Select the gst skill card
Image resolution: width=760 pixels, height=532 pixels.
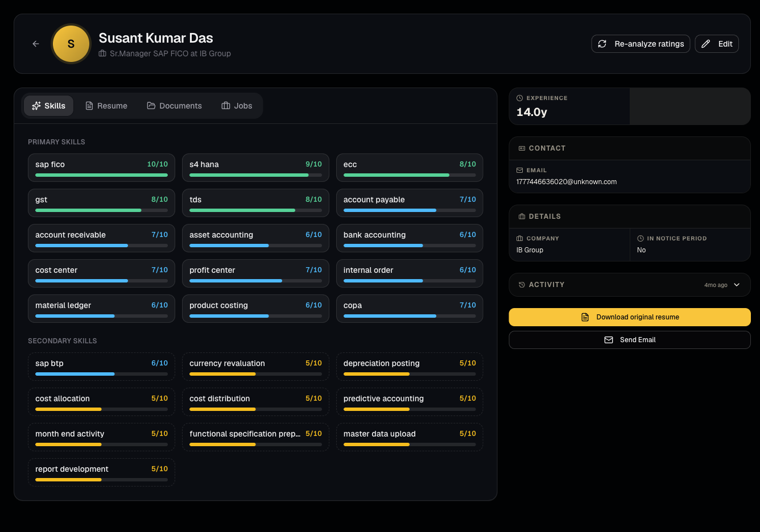(101, 203)
